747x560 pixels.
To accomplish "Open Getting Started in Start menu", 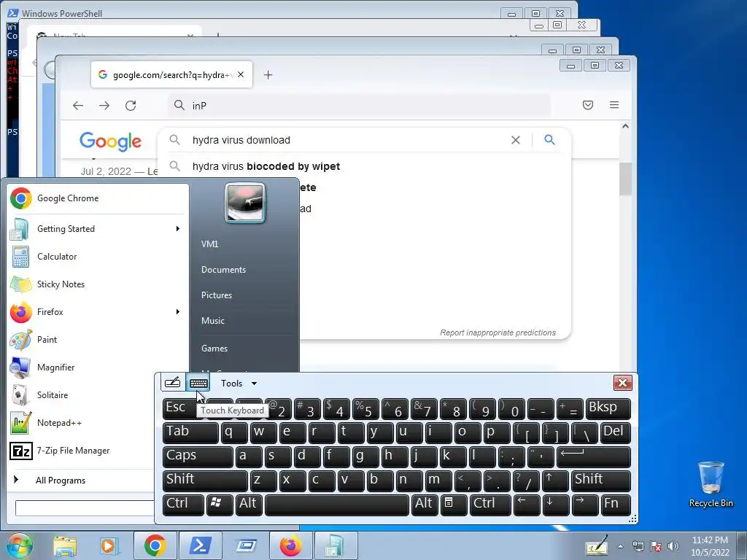I will [x=98, y=228].
